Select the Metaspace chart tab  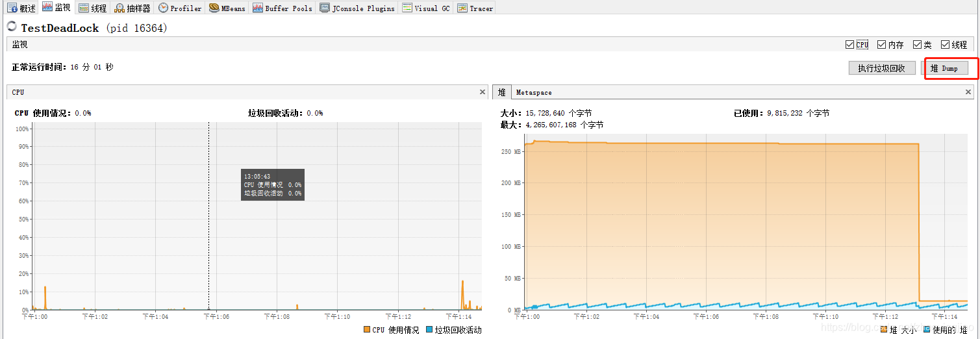(534, 93)
